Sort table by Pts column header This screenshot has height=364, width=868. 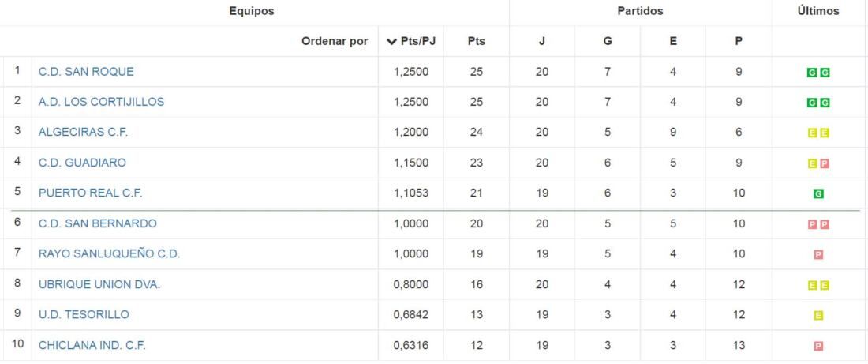click(x=476, y=41)
